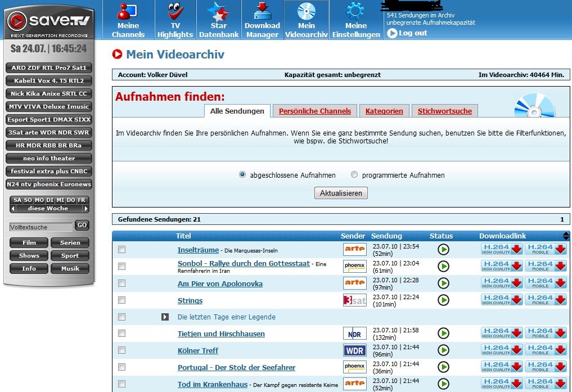This screenshot has height=392, width=572.
Task: Tick the checkbox for Inselträume
Action: coord(122,249)
